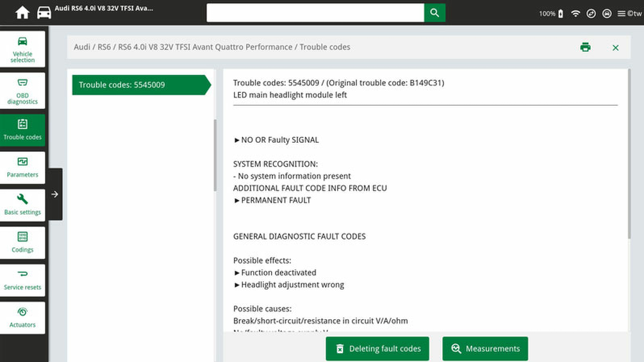
Task: Open the hamburger menu in top bar
Action: [622, 13]
